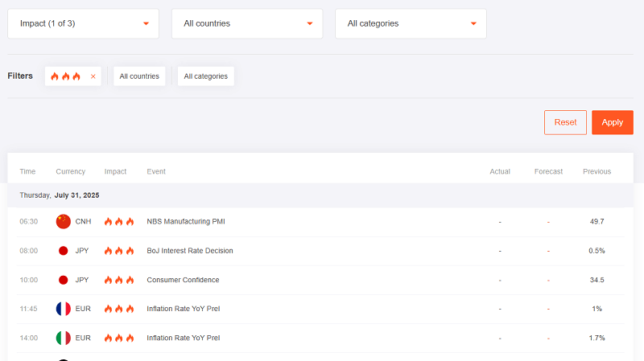Screen dimensions: 644x361
Task: Click the All categories filter chip
Action: point(206,76)
